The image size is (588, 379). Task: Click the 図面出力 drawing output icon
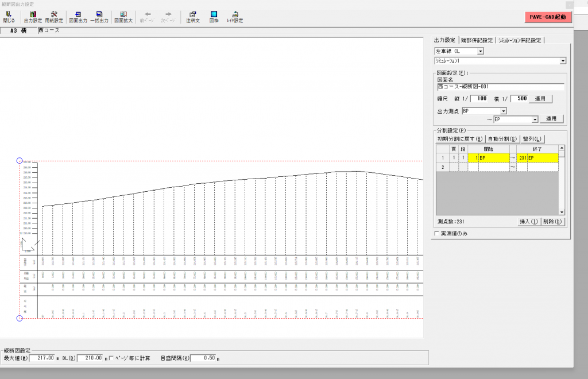[x=78, y=17]
